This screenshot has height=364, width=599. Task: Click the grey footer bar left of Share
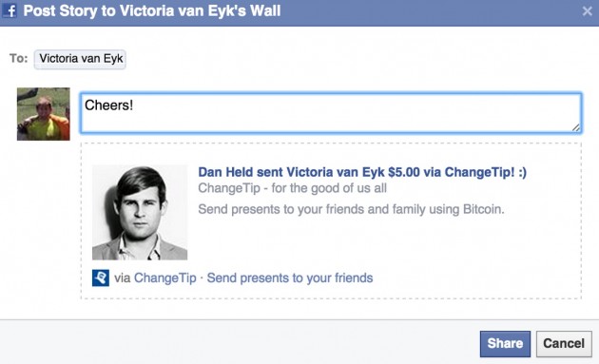click(x=237, y=343)
